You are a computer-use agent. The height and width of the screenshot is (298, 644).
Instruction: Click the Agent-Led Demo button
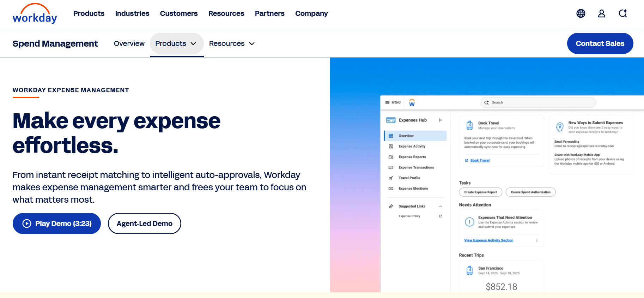point(145,223)
